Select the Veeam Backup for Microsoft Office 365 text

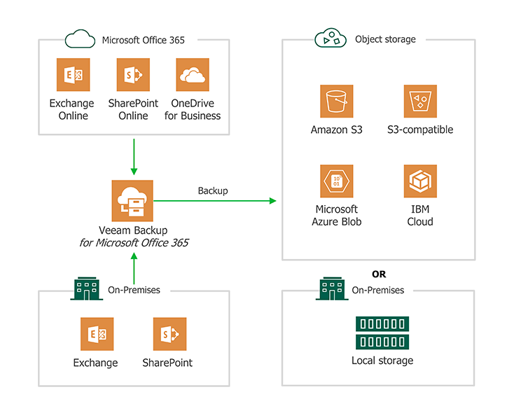(133, 237)
